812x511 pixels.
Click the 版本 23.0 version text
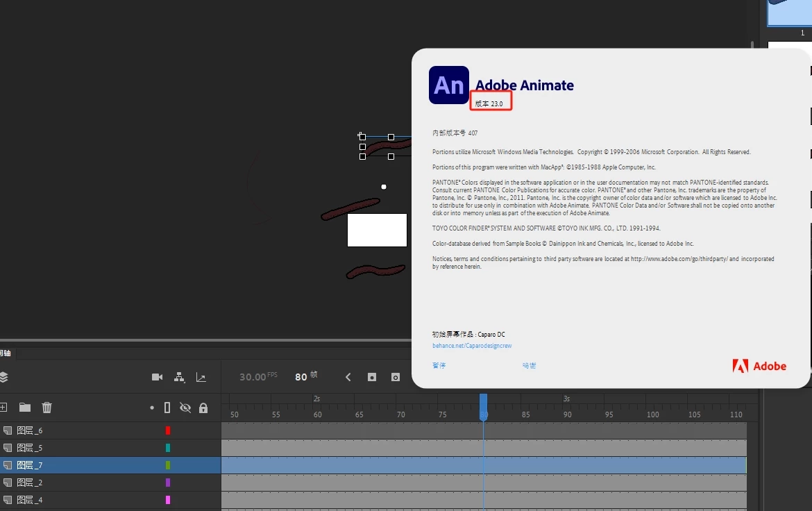[x=489, y=103]
